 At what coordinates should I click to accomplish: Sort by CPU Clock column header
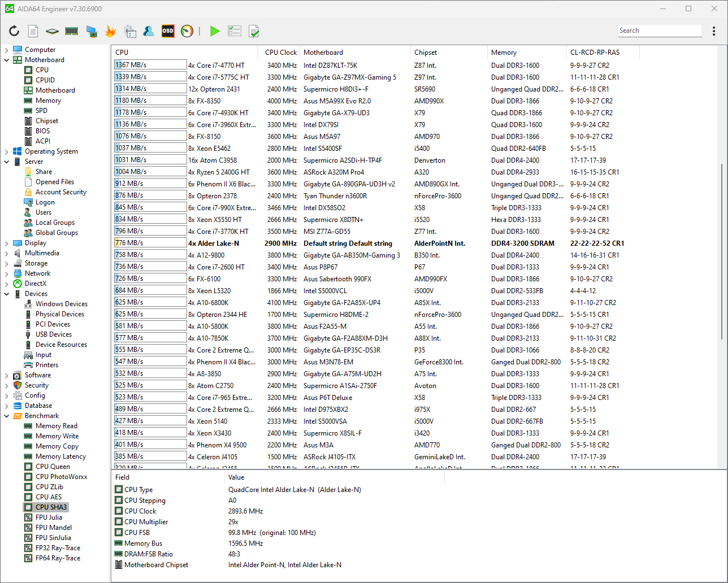pyautogui.click(x=280, y=53)
